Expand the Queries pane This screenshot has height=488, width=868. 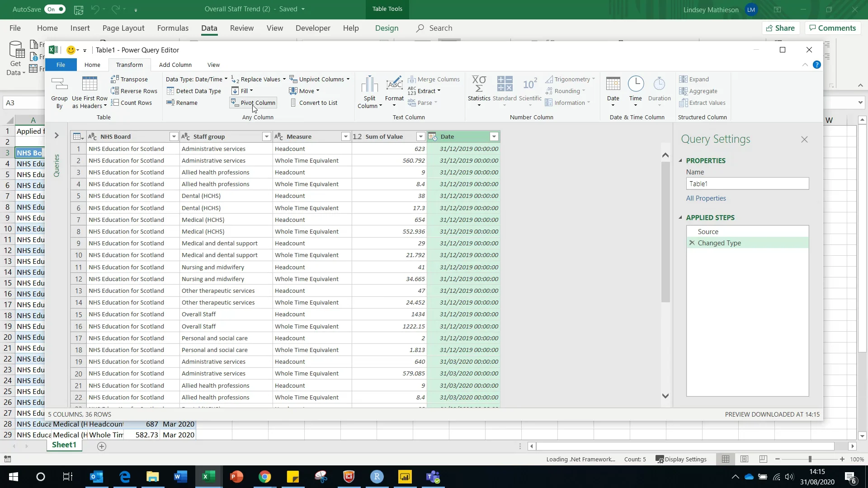(x=57, y=135)
